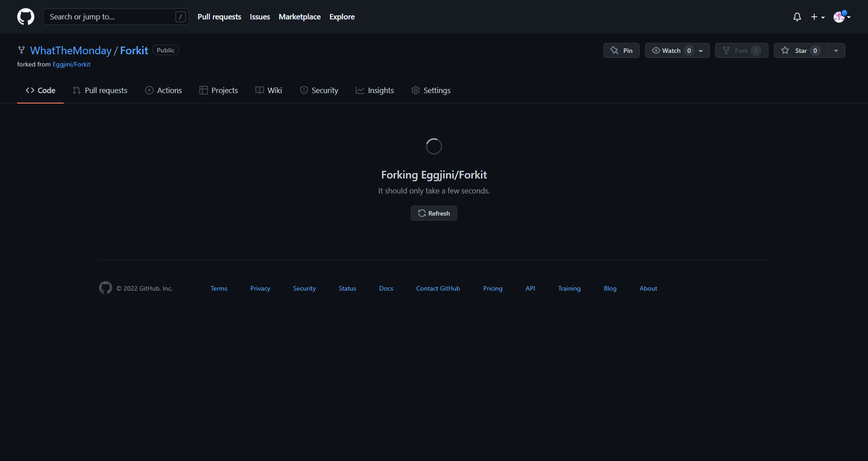Select the Code tab
Screen dimensions: 868x461
tap(41, 90)
